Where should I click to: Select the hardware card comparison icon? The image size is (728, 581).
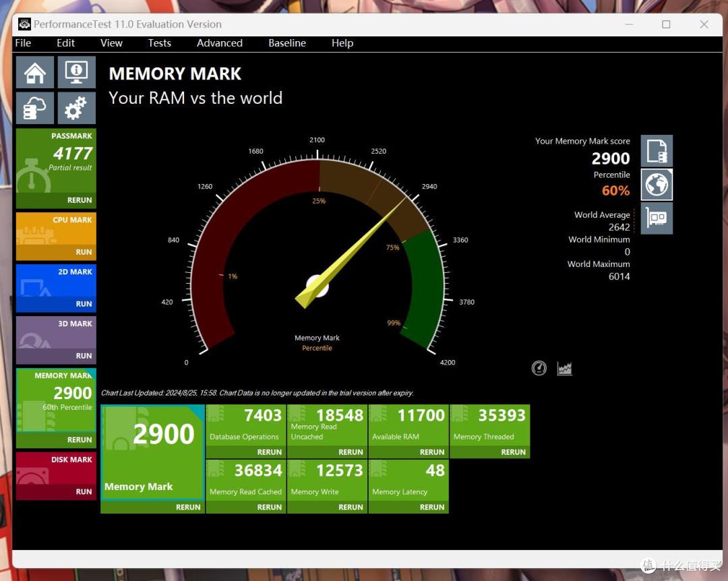[x=657, y=218]
